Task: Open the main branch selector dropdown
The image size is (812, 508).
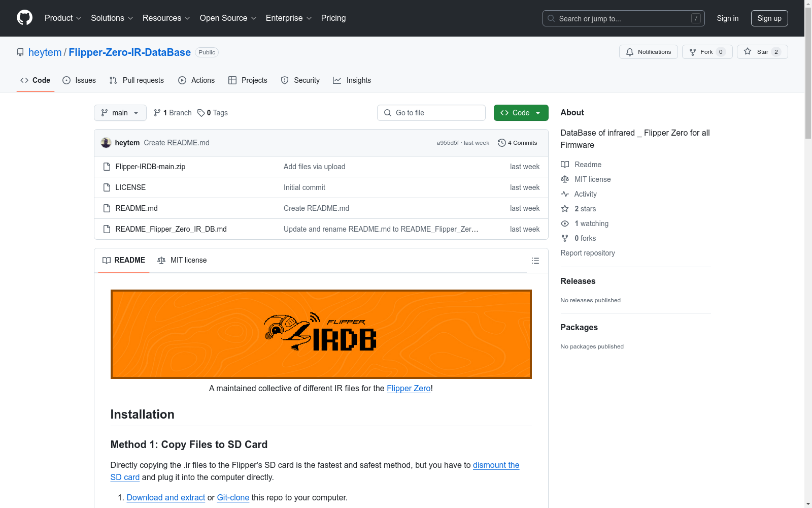Action: [120, 113]
